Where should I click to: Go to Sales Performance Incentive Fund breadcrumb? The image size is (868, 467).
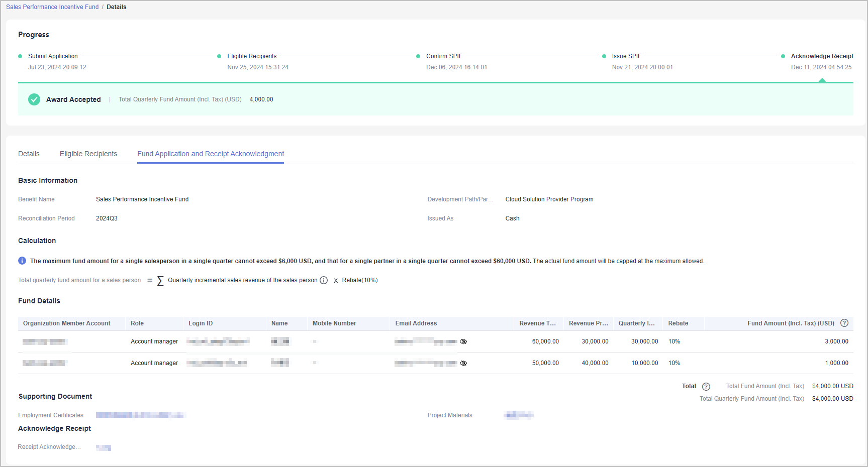pos(52,7)
